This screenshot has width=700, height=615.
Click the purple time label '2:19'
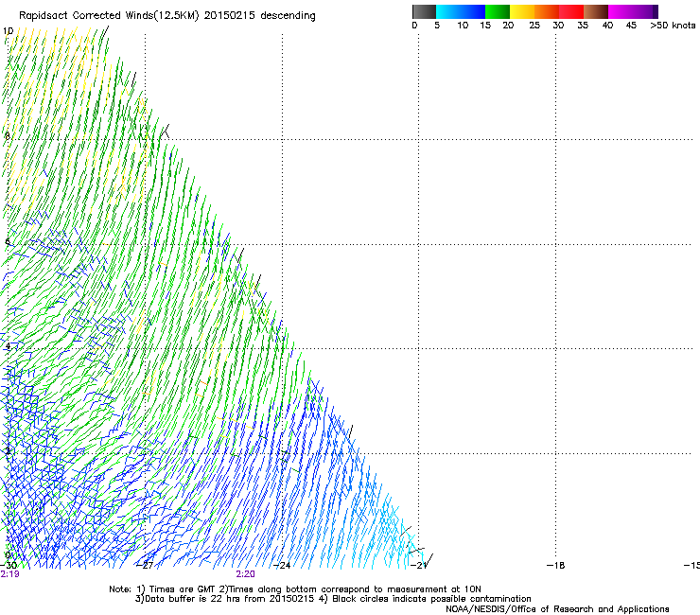click(9, 574)
